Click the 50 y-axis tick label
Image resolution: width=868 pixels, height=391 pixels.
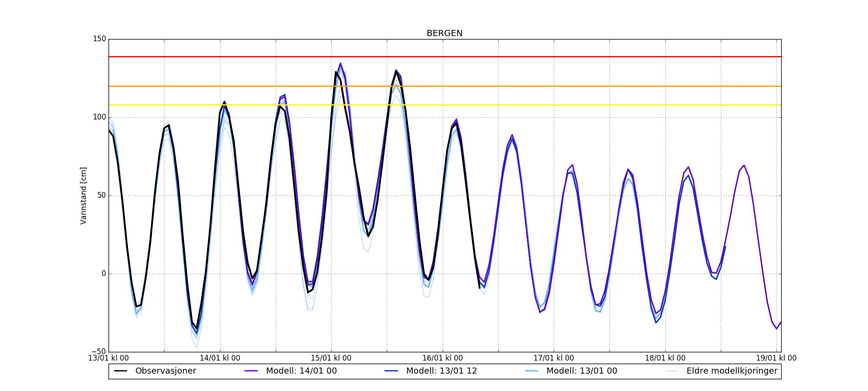[x=101, y=195]
